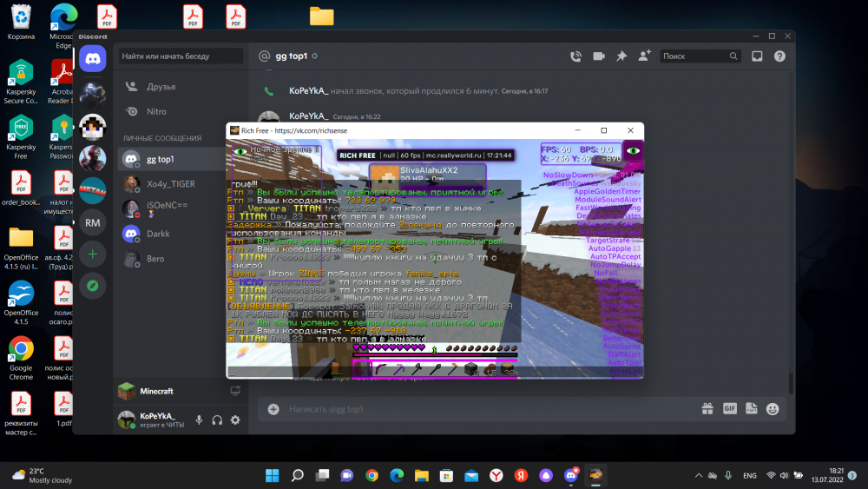Select Google Chrome desktop shortcut
This screenshot has width=868, height=489.
click(x=21, y=359)
